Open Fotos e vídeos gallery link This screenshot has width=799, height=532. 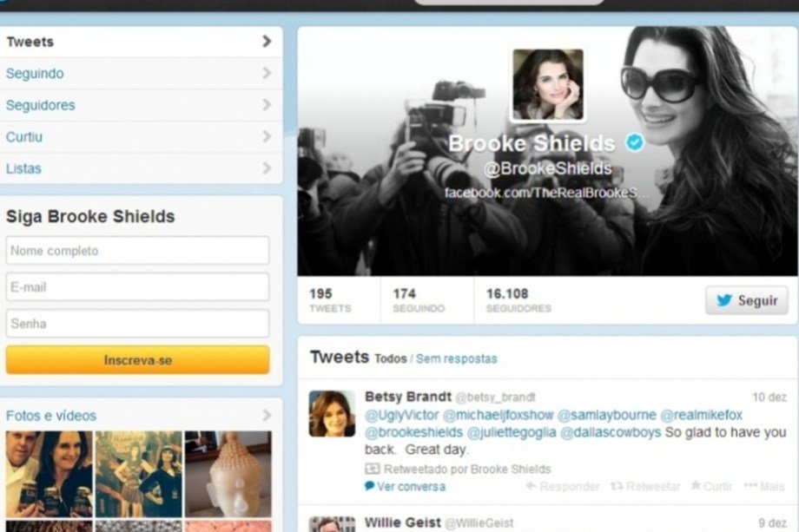coord(51,416)
